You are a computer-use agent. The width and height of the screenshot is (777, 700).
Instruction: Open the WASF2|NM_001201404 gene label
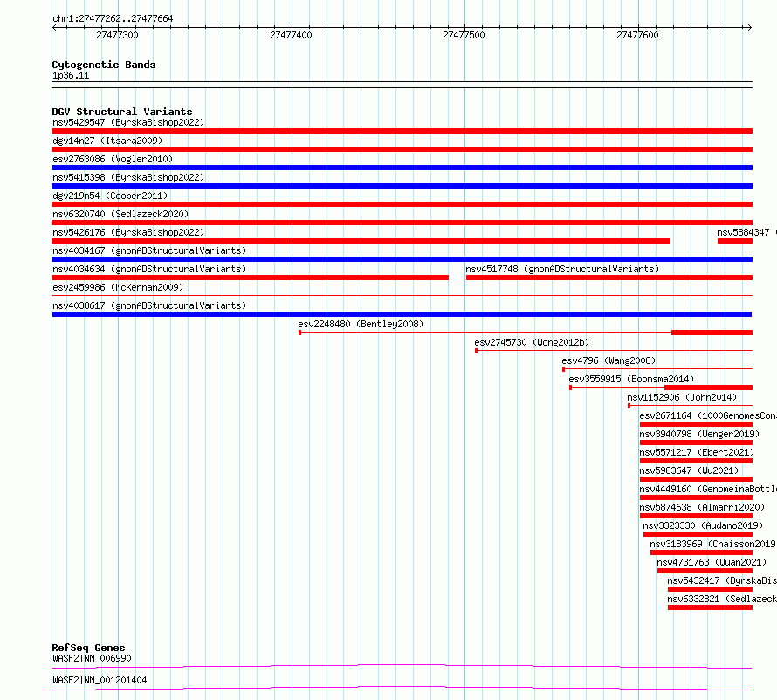(x=100, y=680)
